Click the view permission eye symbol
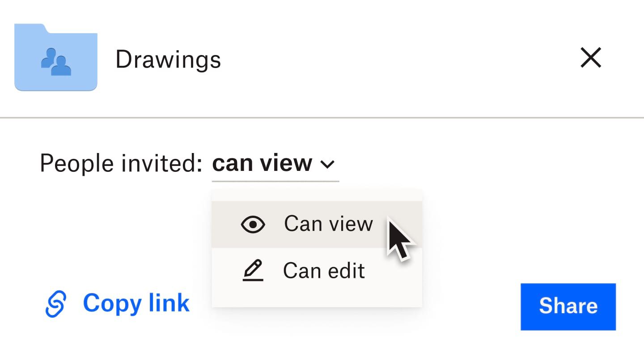644x353 pixels. coord(253,224)
